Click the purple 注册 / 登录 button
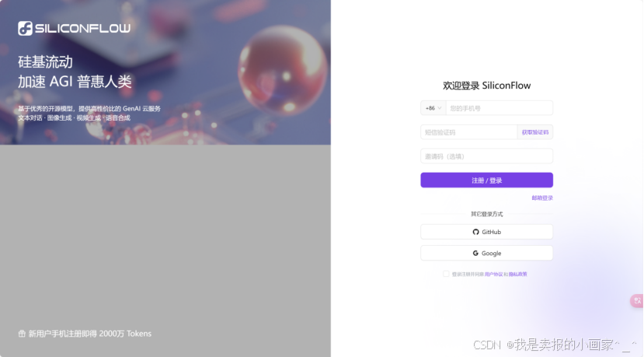 point(487,180)
